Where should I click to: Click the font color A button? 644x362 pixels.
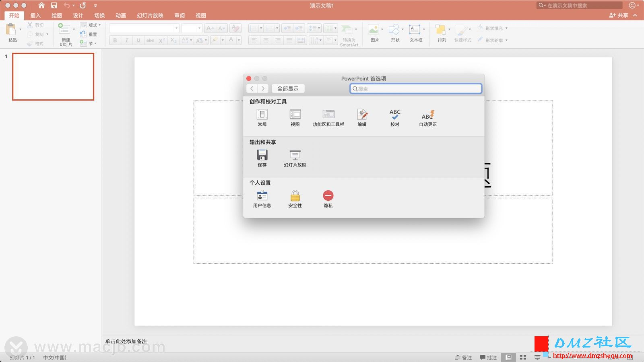(x=231, y=40)
